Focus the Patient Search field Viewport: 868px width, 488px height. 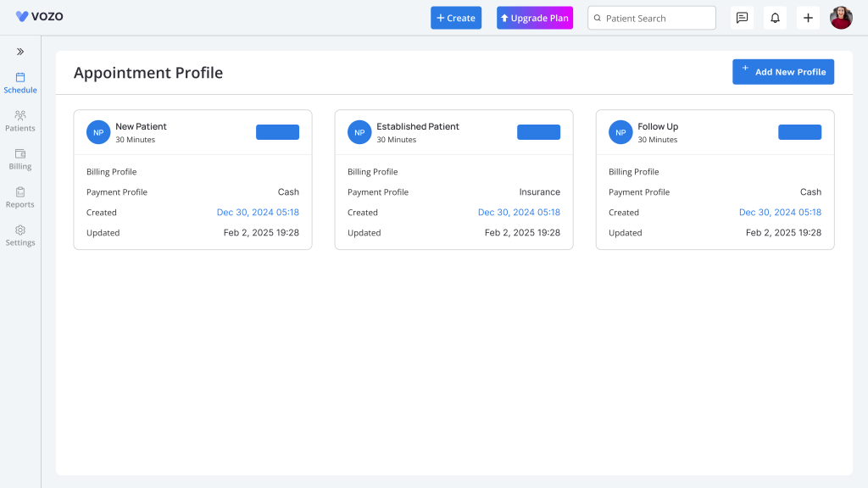(652, 19)
